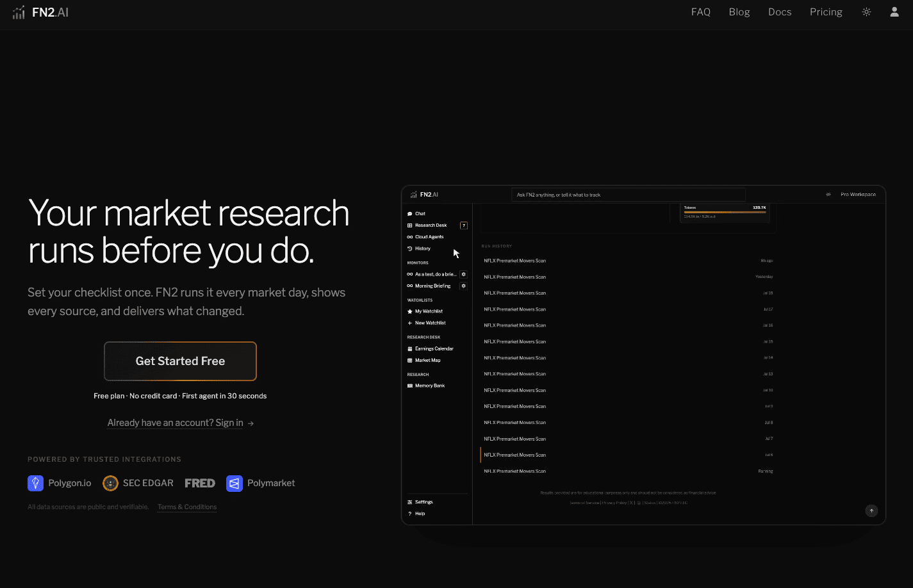Select Pro Workspace in the preview header
The width and height of the screenshot is (913, 588).
coord(858,195)
